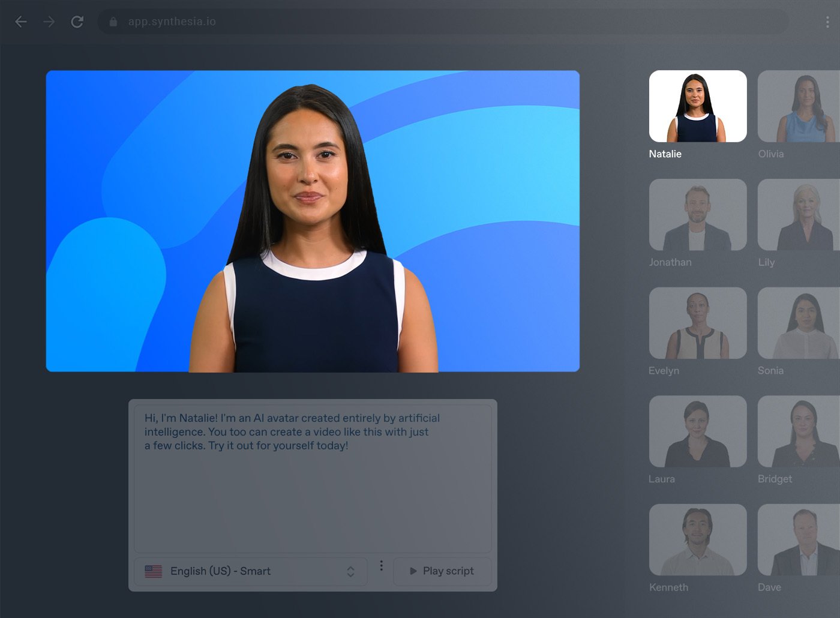Open the browser three-dot menu
The height and width of the screenshot is (618, 840).
827,22
